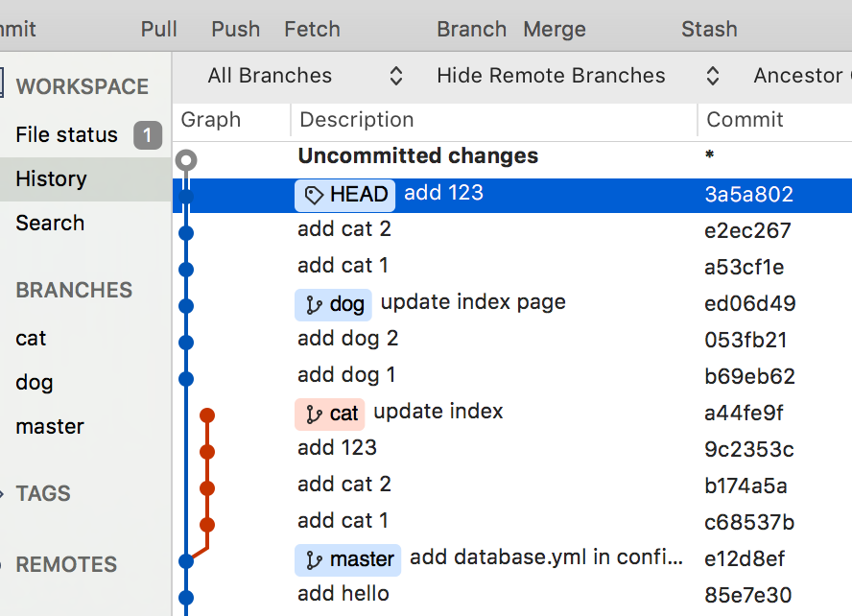Click the top red cat commit node

206,415
